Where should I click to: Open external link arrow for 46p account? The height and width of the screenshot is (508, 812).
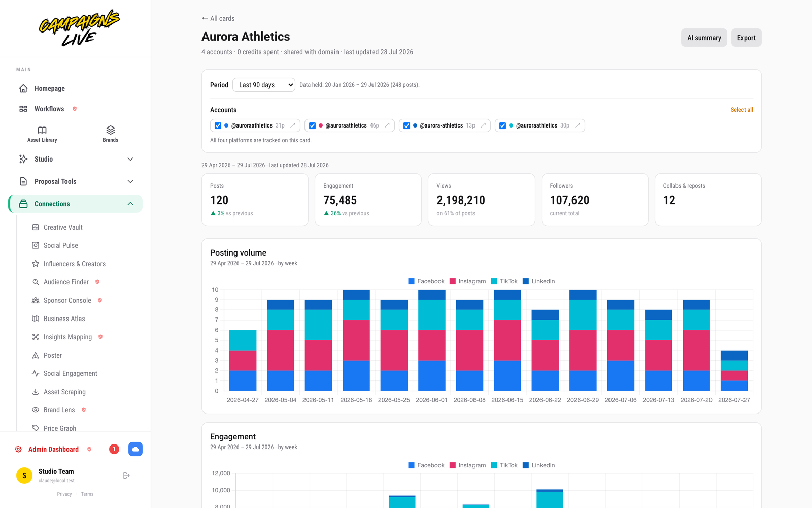click(387, 125)
